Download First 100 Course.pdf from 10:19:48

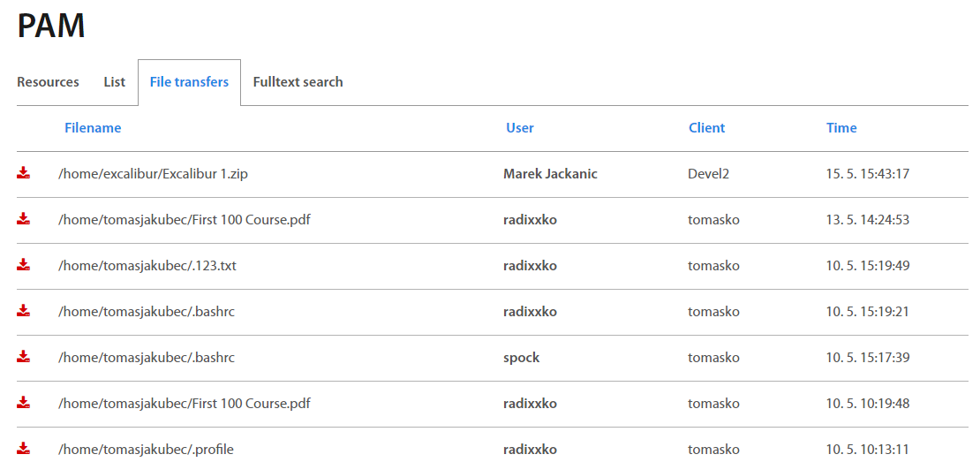click(x=24, y=404)
